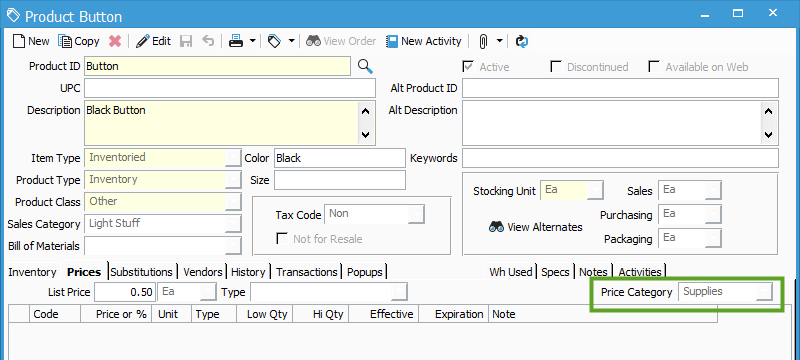Click the View Alternates binoculars button

pos(536,227)
